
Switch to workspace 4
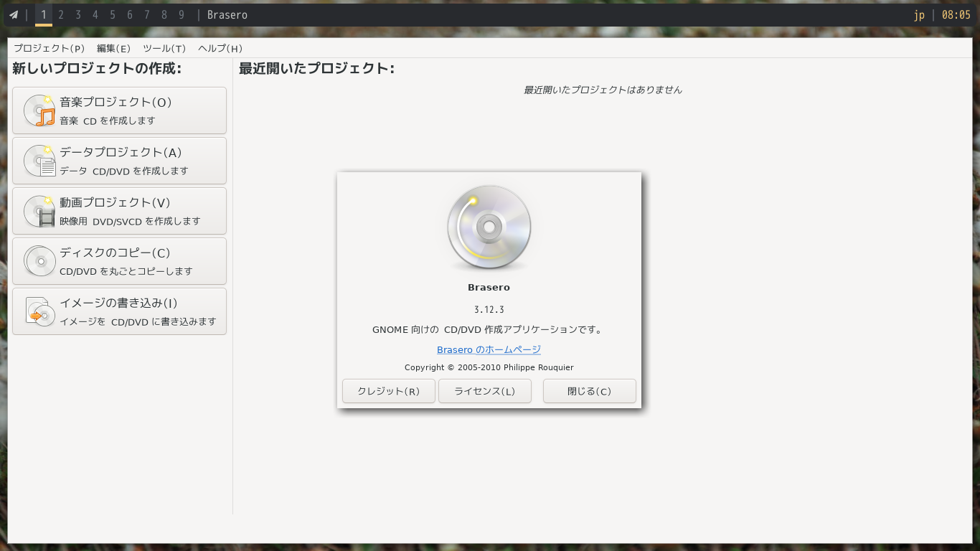click(x=95, y=15)
